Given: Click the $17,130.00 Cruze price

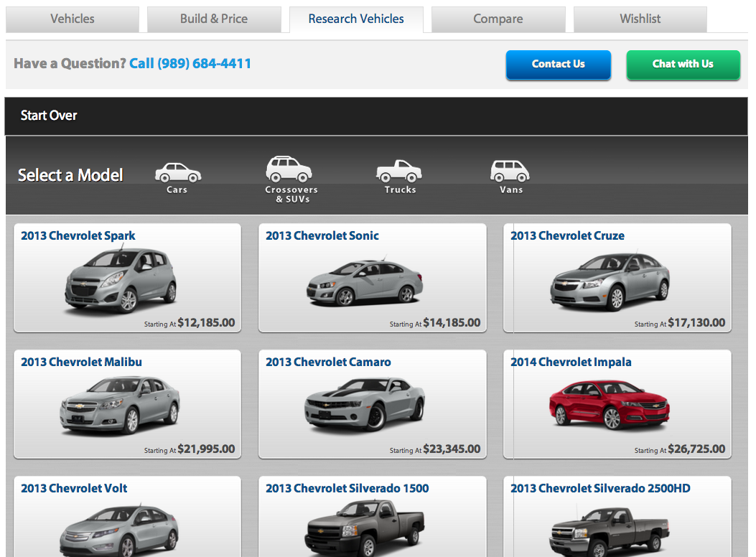Looking at the screenshot, I should coord(696,323).
